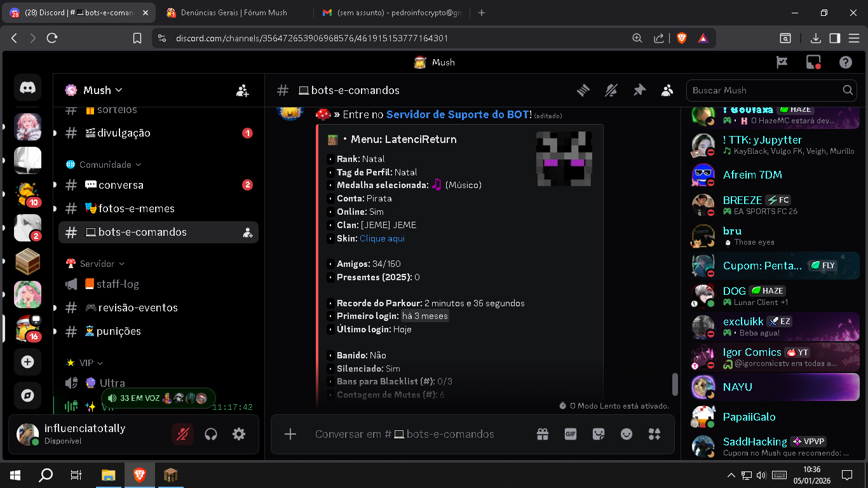Collapse the Servidor category
Viewport: 868px width, 488px height.
pos(96,264)
